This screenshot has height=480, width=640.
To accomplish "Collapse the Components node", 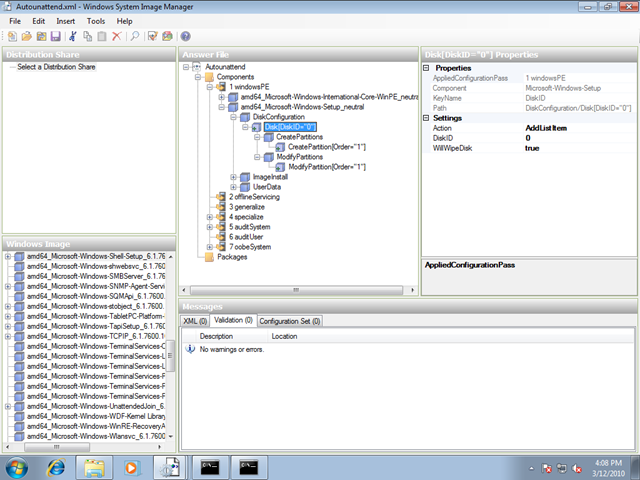I will [198, 77].
